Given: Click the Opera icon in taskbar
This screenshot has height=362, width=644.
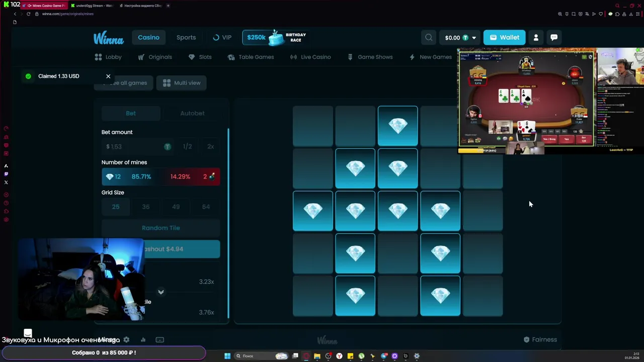Looking at the screenshot, I should click(x=306, y=356).
